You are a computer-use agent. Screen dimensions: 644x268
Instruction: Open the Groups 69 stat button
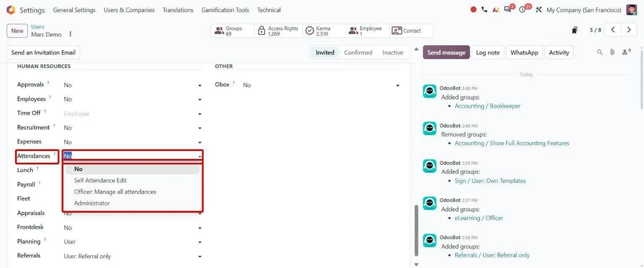coord(232,31)
